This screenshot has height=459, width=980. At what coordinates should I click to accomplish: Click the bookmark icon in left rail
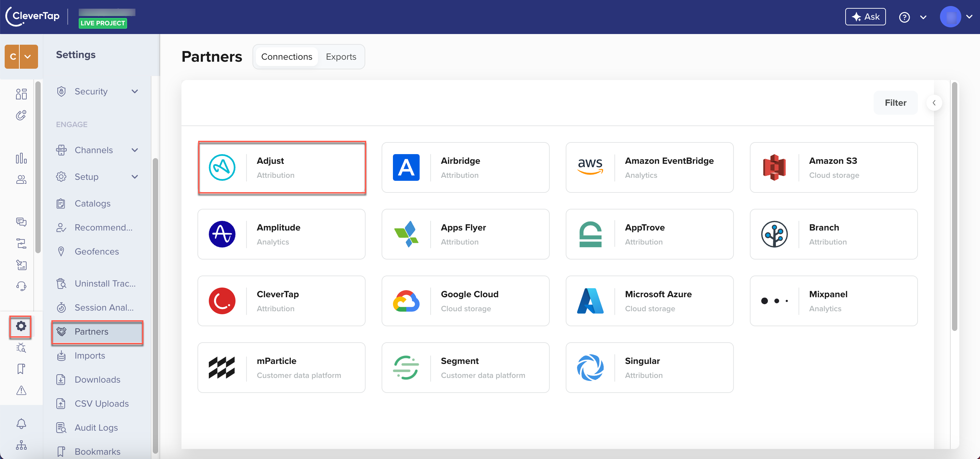[x=21, y=369]
